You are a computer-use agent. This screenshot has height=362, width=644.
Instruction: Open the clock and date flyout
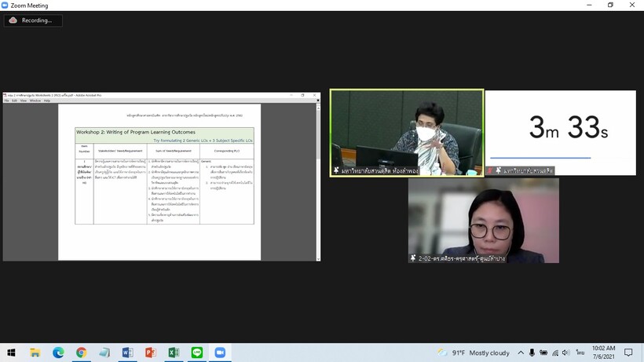click(603, 353)
